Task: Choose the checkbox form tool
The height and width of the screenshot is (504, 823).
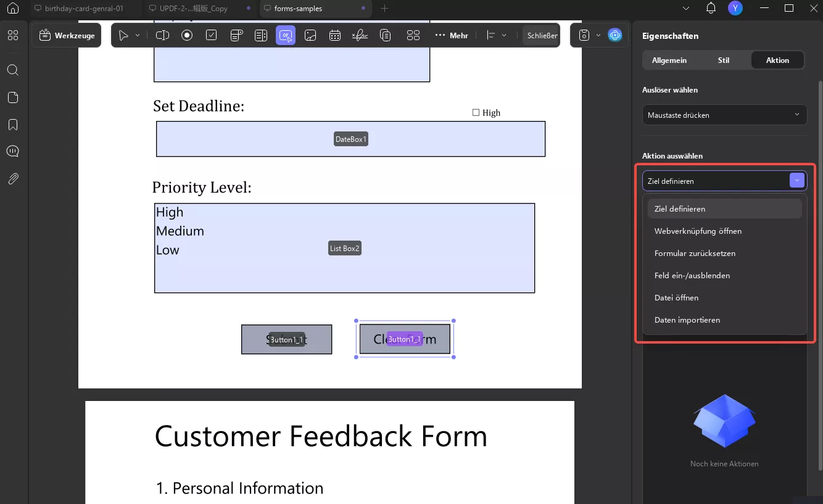Action: [x=212, y=35]
